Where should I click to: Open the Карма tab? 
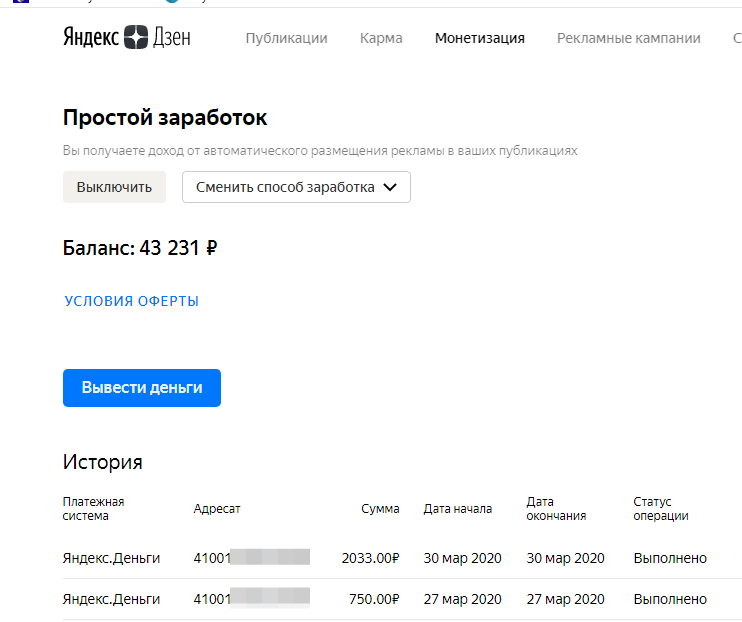click(381, 38)
